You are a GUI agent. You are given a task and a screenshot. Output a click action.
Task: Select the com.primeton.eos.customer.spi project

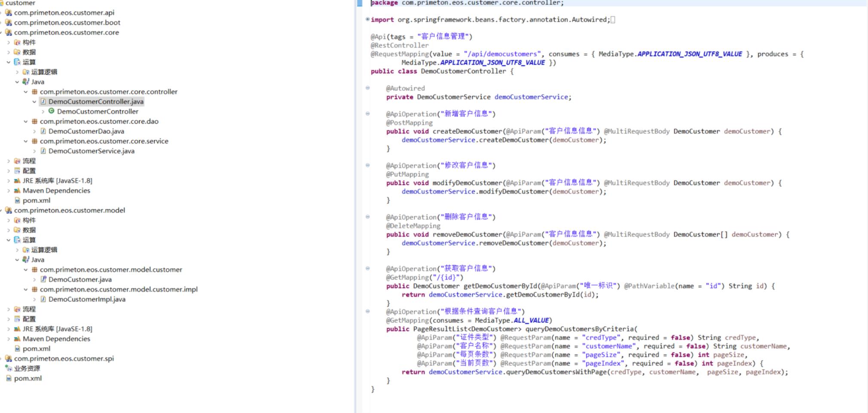(x=64, y=358)
